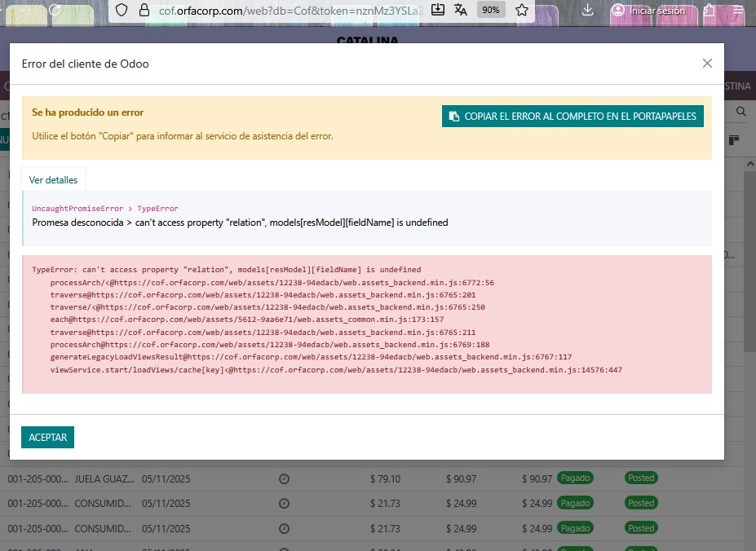Viewport: 756px width, 551px height.
Task: Click the install-app icon in the address bar
Action: click(438, 11)
